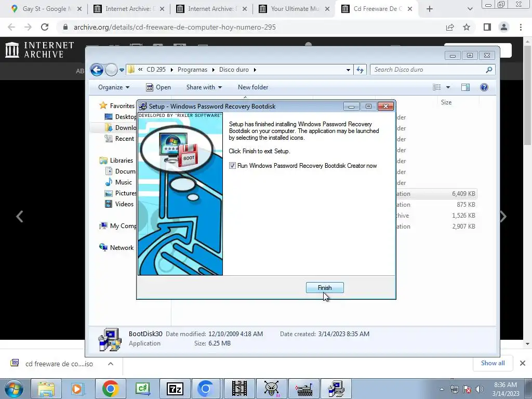Bookmark this page with the star icon
Viewport: 532px width, 399px height.
[467, 27]
